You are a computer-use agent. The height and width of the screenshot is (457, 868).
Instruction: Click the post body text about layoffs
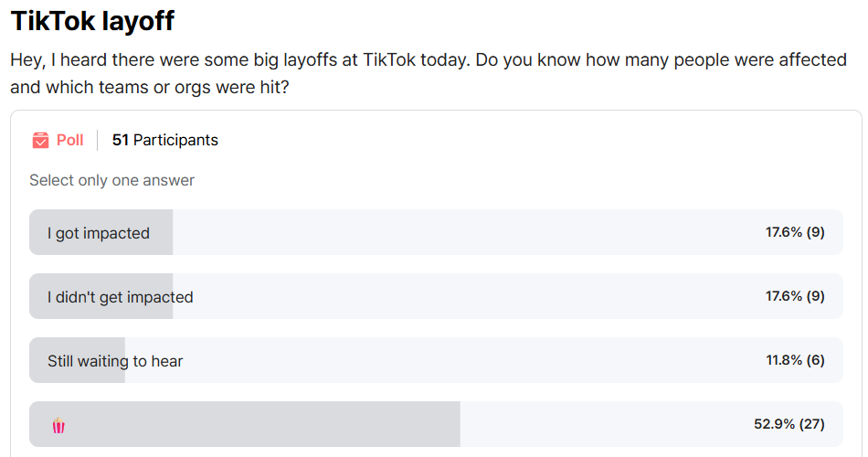click(x=429, y=73)
